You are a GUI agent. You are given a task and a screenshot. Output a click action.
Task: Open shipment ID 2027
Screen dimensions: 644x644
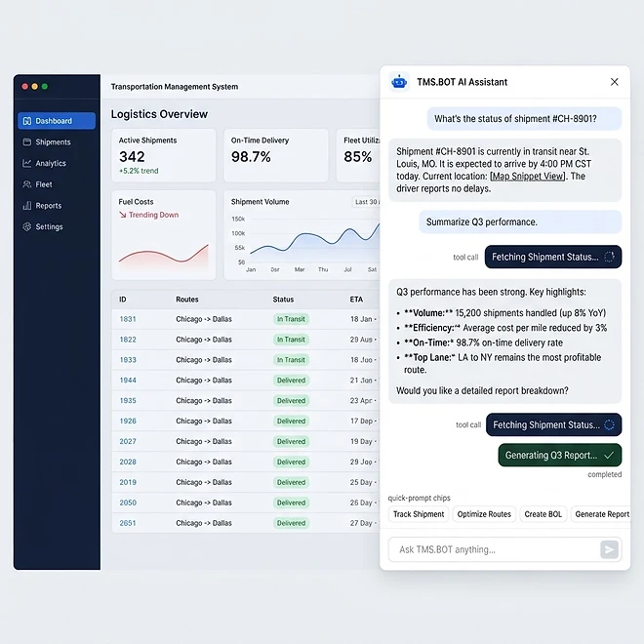[x=128, y=441]
